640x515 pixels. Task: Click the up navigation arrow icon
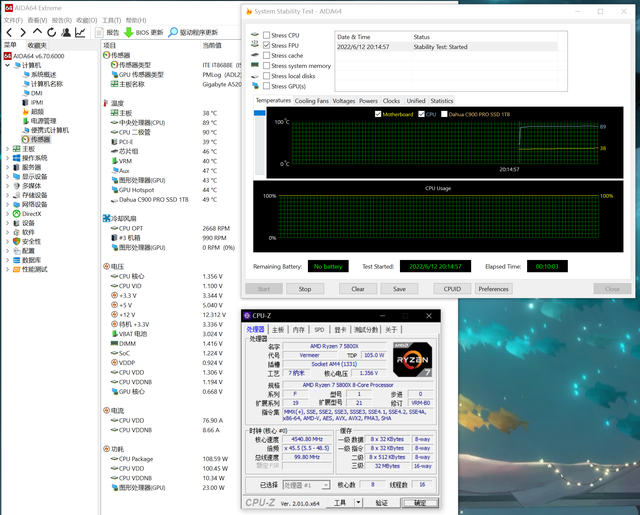pos(37,32)
